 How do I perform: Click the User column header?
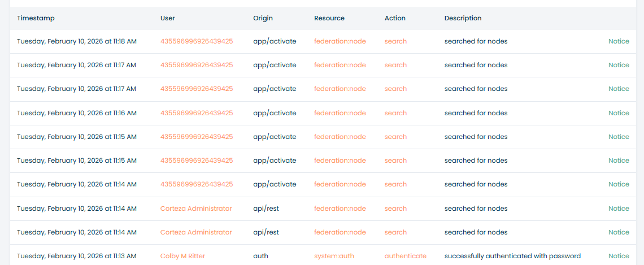pos(168,18)
